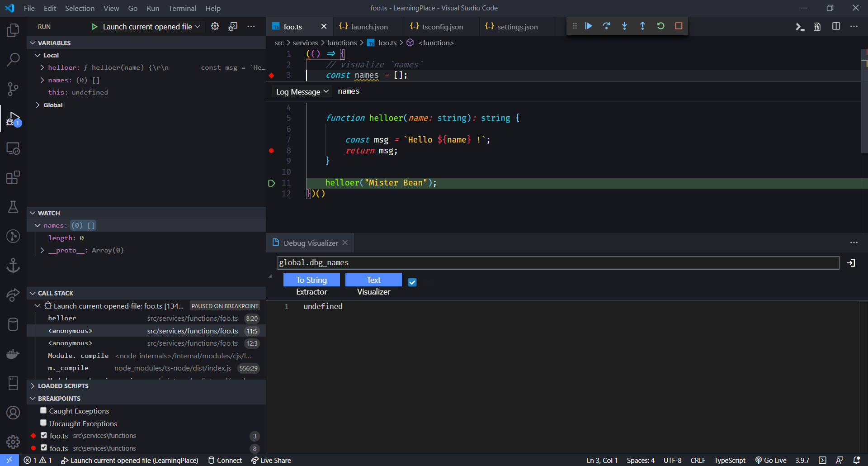Toggle the Caught Exceptions checkbox
Image resolution: width=868 pixels, height=466 pixels.
(43, 411)
